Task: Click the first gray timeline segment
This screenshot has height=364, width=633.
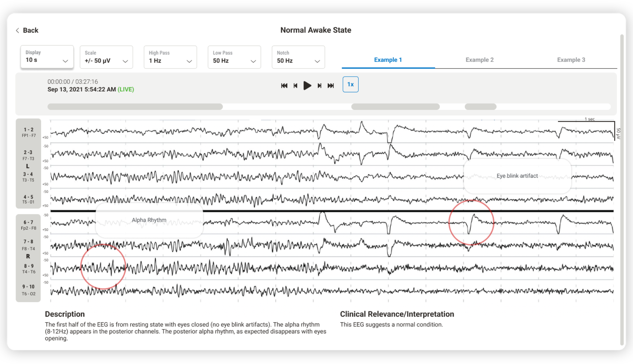Action: (135, 107)
